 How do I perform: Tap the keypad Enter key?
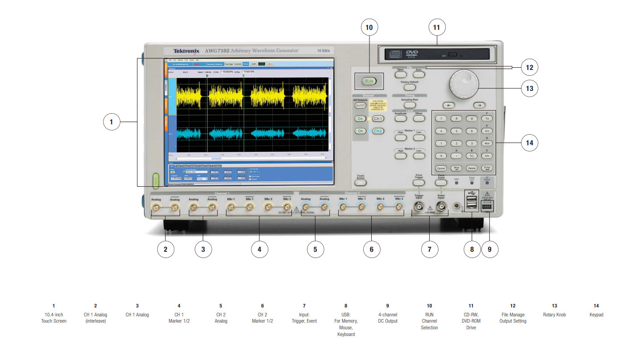pyautogui.click(x=487, y=168)
